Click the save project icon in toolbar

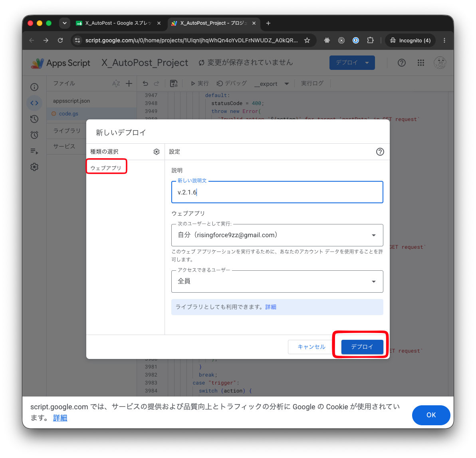coord(174,83)
